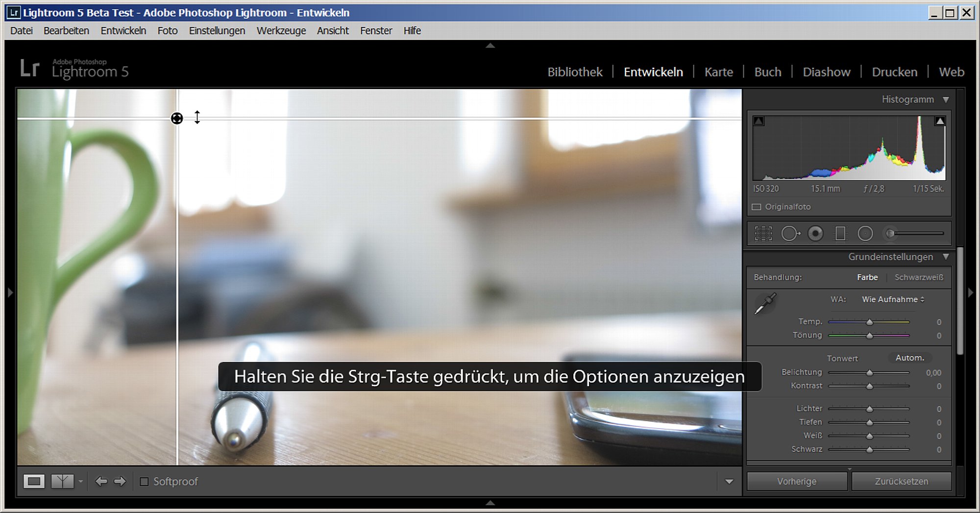Switch to the Web module
The height and width of the screenshot is (513, 980).
(952, 72)
